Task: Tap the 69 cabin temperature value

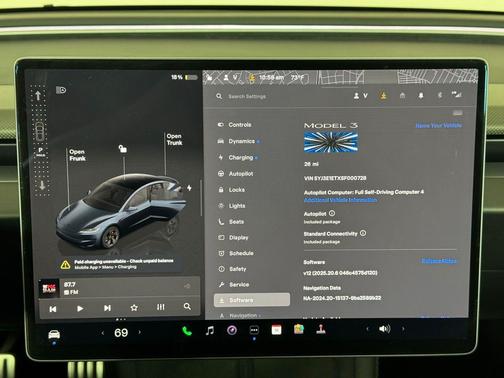Action: click(x=121, y=333)
